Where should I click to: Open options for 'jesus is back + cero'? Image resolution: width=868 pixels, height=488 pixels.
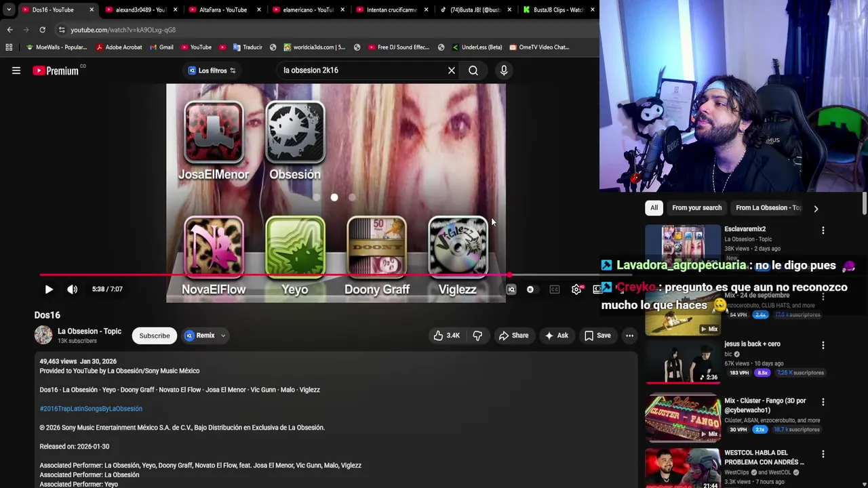pos(823,346)
